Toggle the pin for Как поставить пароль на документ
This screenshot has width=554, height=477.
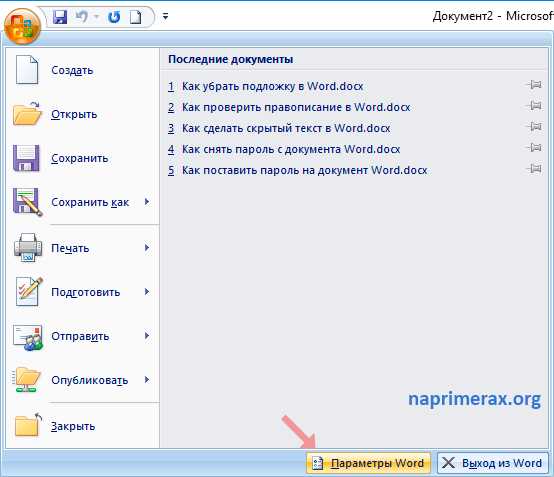pyautogui.click(x=535, y=169)
